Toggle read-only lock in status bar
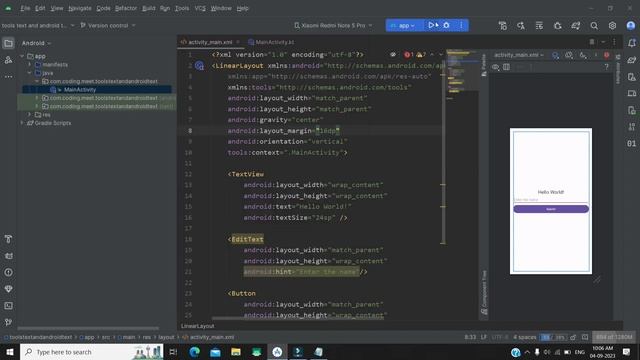Viewport: 640px width, 360px height. 573,337
